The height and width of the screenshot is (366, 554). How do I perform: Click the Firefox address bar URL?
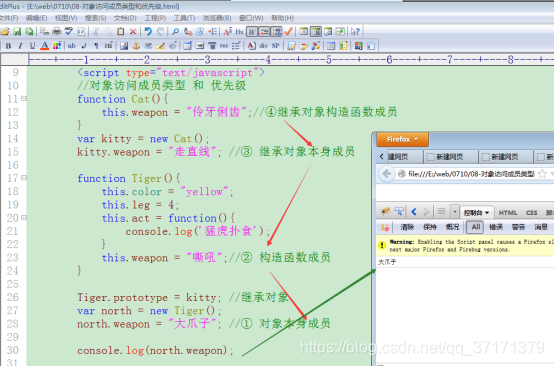coord(471,174)
